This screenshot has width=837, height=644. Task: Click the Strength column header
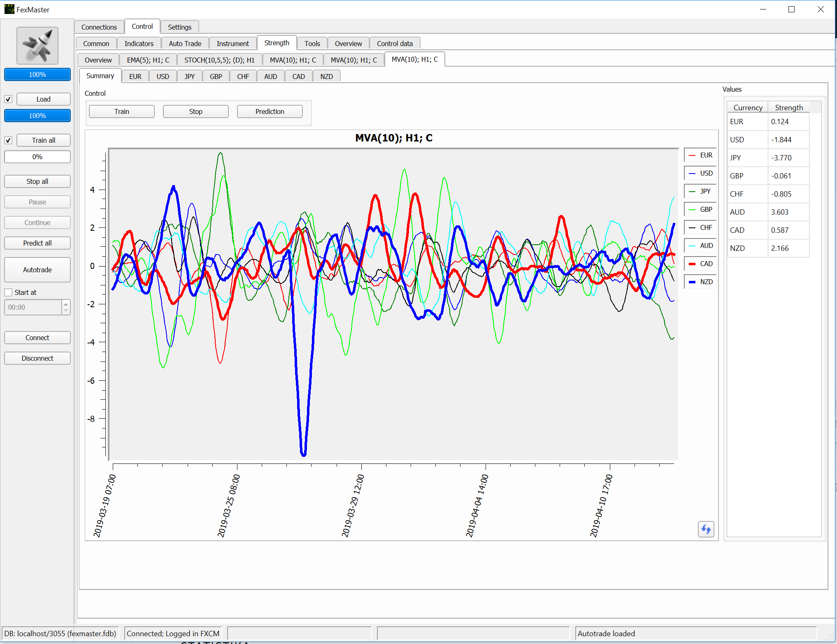pyautogui.click(x=788, y=107)
